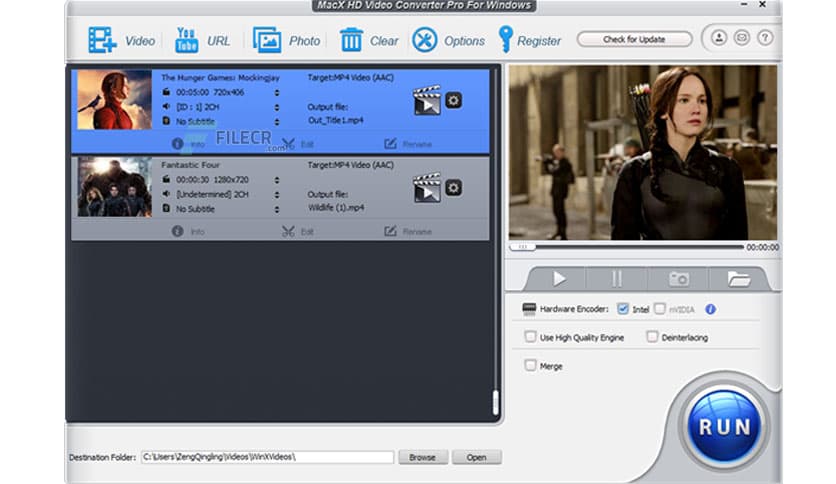Click the user account round icon
Viewport: 836px width, 484px height.
pos(719,38)
